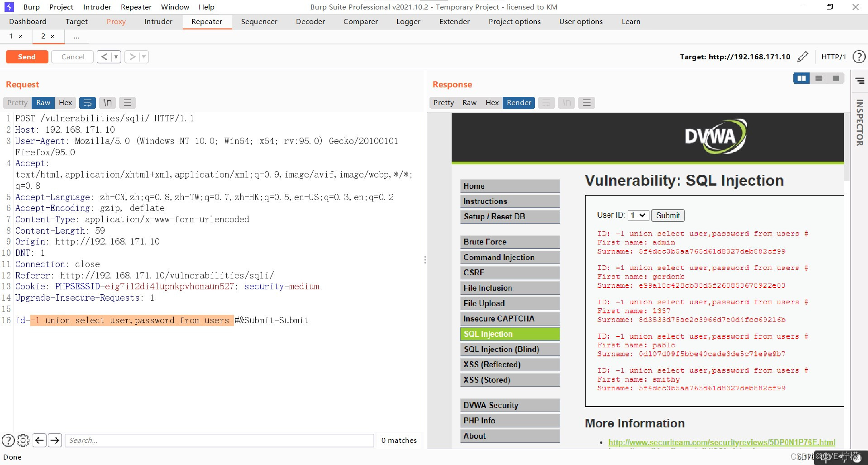Screen dimensions: 868x465
Task: Close Repeater tab 2
Action: click(52, 36)
